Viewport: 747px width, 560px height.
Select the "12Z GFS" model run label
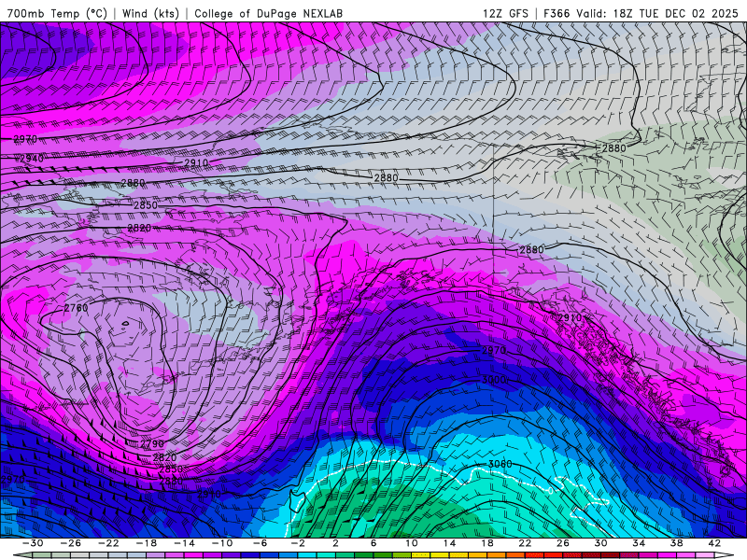[x=505, y=13]
